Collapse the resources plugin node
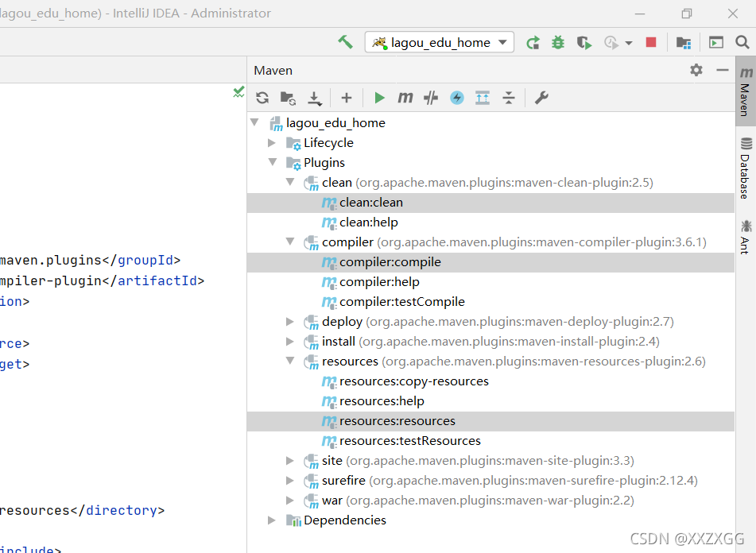756x553 pixels. click(x=290, y=361)
